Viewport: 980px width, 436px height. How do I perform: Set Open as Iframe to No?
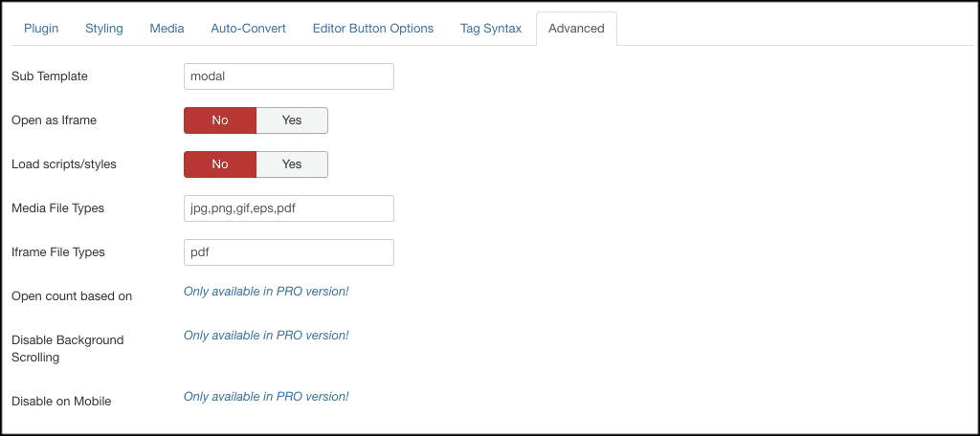(x=220, y=120)
